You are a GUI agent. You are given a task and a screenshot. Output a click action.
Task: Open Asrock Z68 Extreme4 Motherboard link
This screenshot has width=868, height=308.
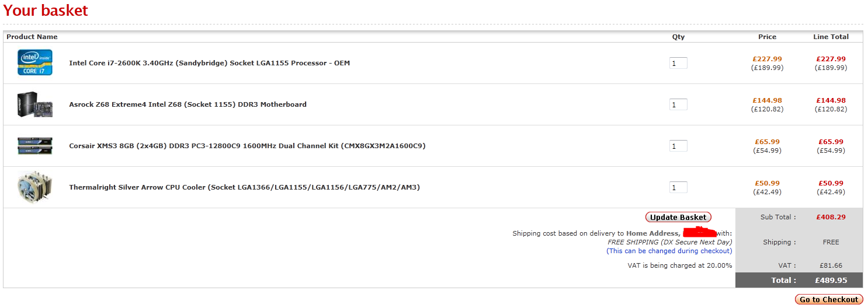188,104
